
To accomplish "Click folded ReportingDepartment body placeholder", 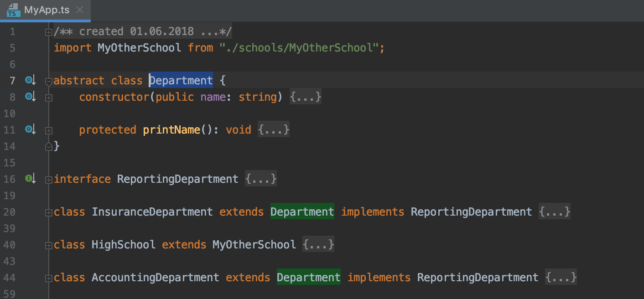I will (261, 179).
